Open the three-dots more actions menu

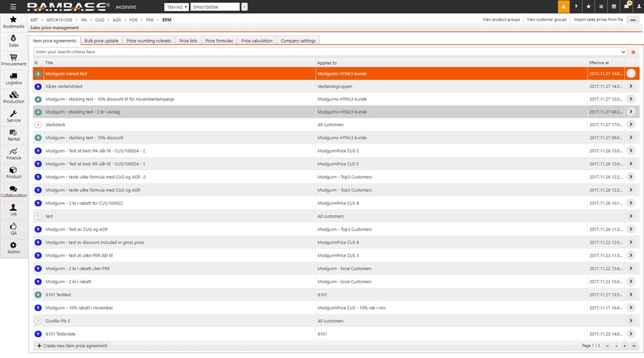point(634,19)
